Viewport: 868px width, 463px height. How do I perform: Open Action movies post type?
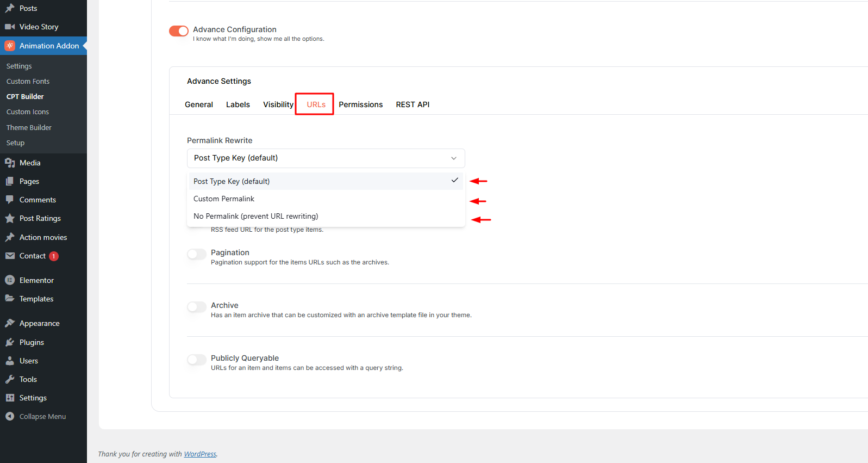click(x=43, y=237)
